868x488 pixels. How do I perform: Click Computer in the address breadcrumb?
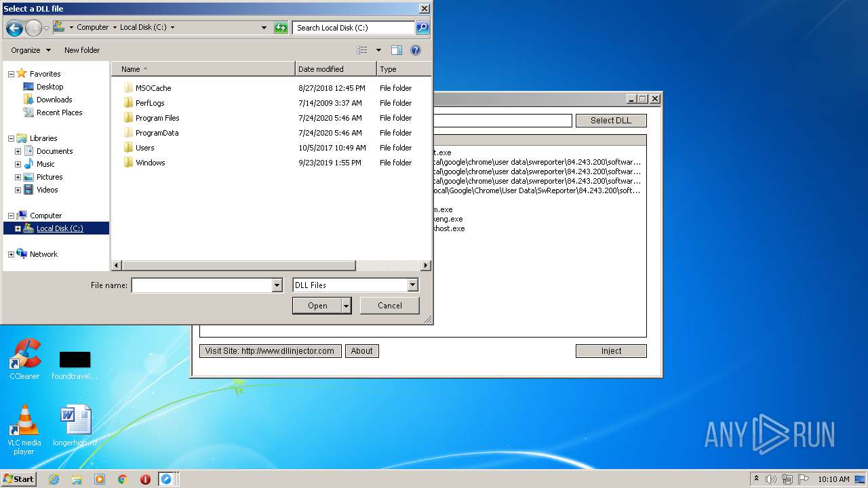tap(93, 28)
